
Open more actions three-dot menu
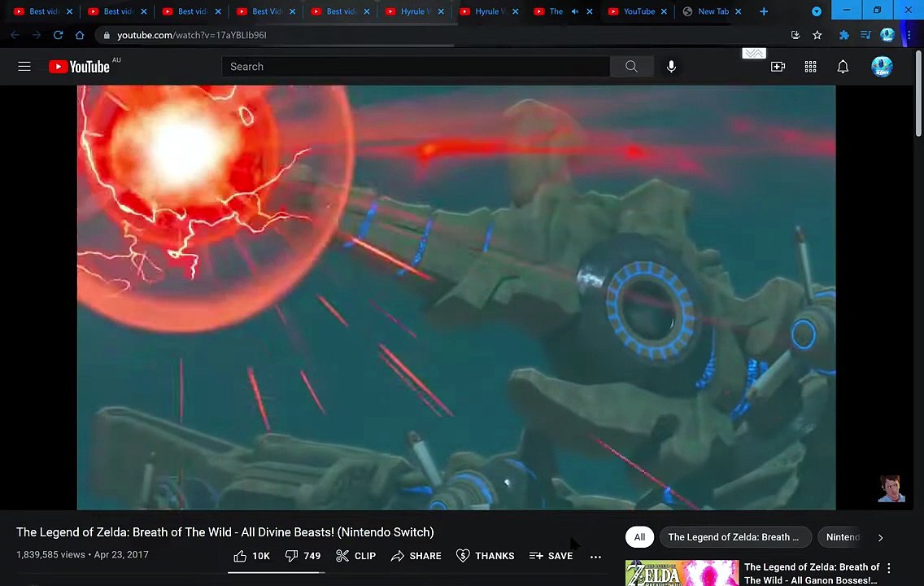click(x=595, y=557)
